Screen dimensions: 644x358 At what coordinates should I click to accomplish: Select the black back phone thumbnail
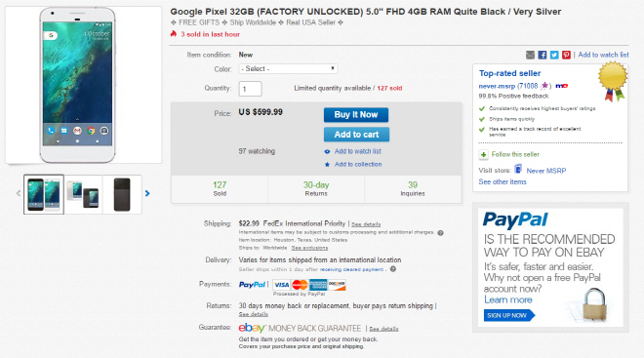click(122, 194)
